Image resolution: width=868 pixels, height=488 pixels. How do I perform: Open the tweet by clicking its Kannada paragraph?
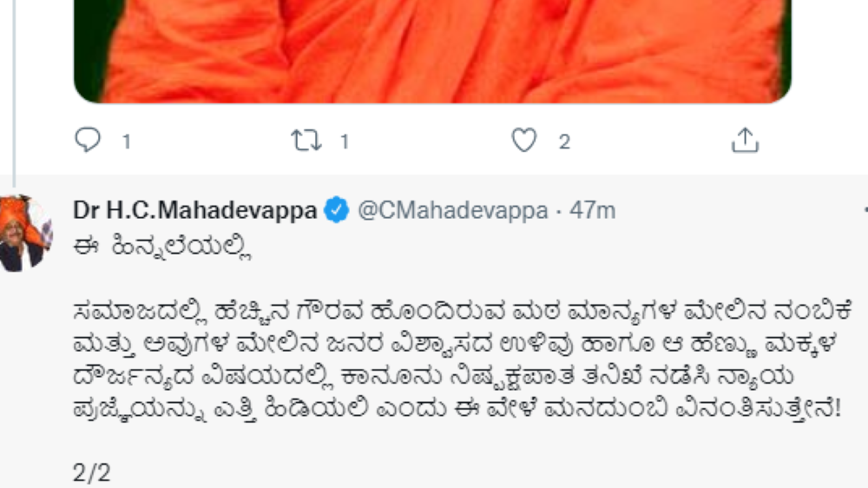462,360
